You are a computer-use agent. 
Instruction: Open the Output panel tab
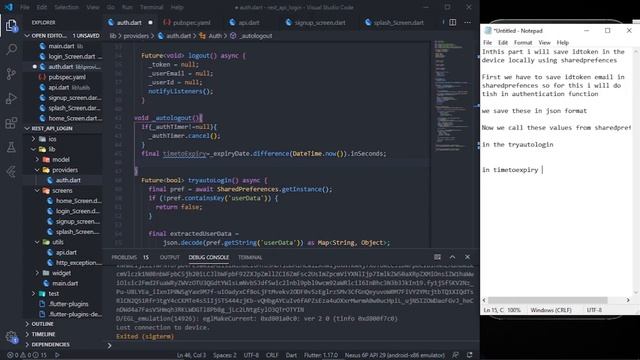(169, 258)
